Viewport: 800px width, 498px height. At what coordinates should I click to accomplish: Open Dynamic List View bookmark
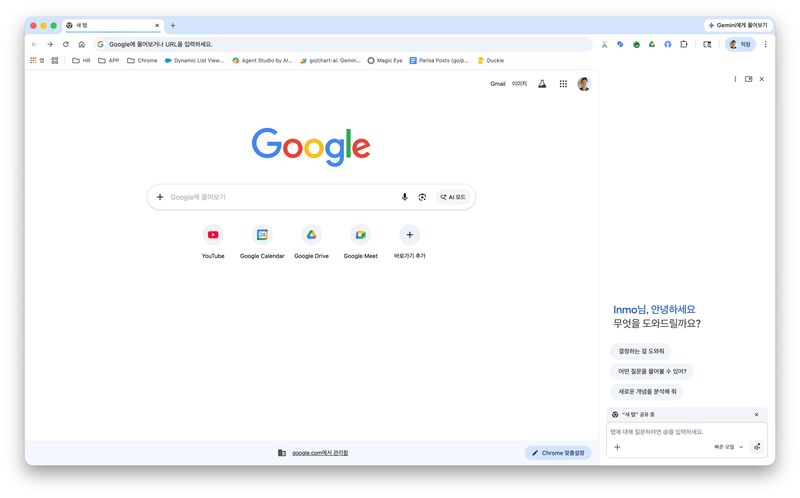(x=194, y=60)
